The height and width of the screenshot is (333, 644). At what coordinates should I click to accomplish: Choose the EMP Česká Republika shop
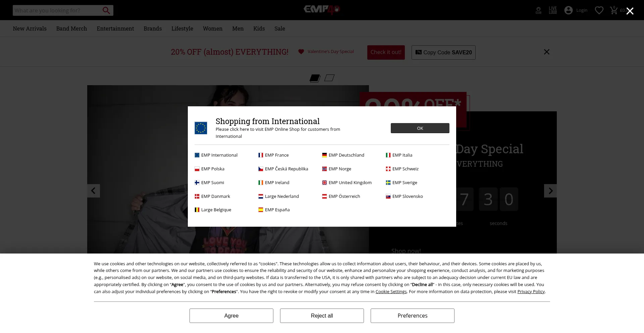pyautogui.click(x=283, y=169)
